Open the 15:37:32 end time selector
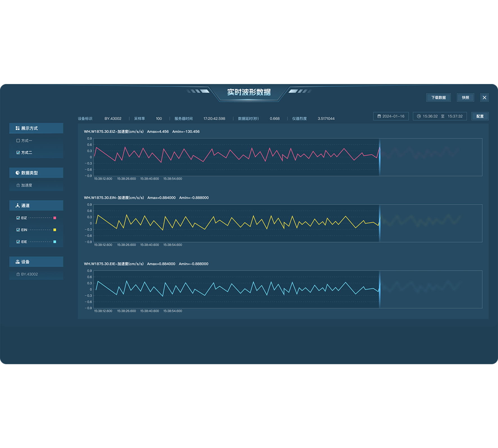 pyautogui.click(x=455, y=116)
